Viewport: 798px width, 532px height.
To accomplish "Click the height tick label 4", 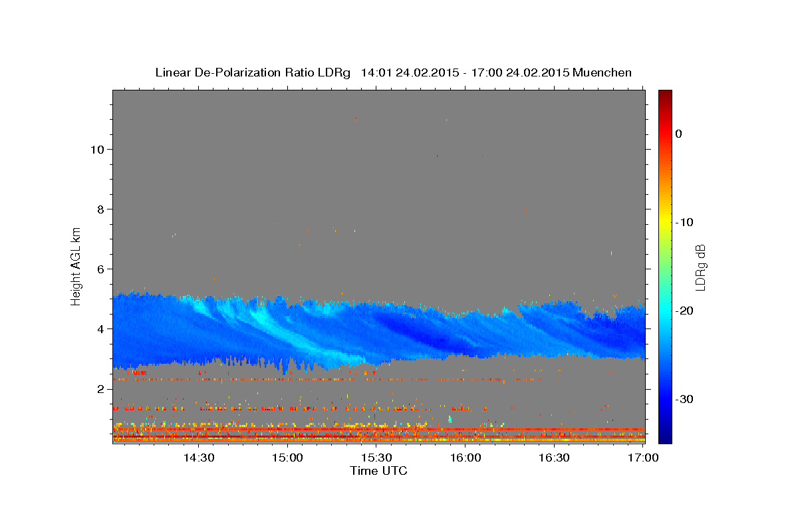I will click(x=101, y=329).
